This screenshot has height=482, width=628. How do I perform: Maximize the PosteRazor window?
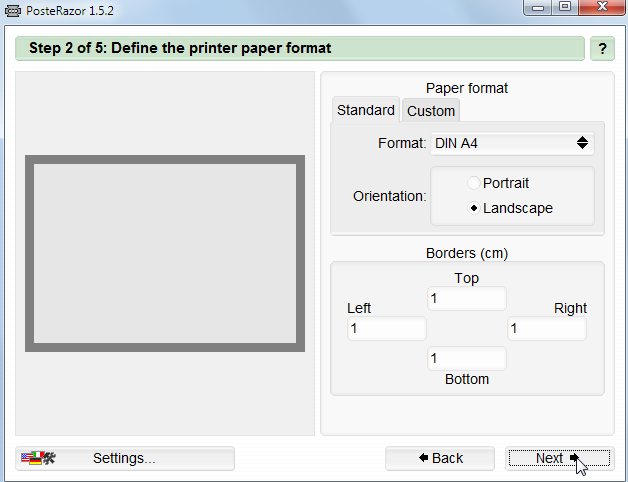pos(565,7)
